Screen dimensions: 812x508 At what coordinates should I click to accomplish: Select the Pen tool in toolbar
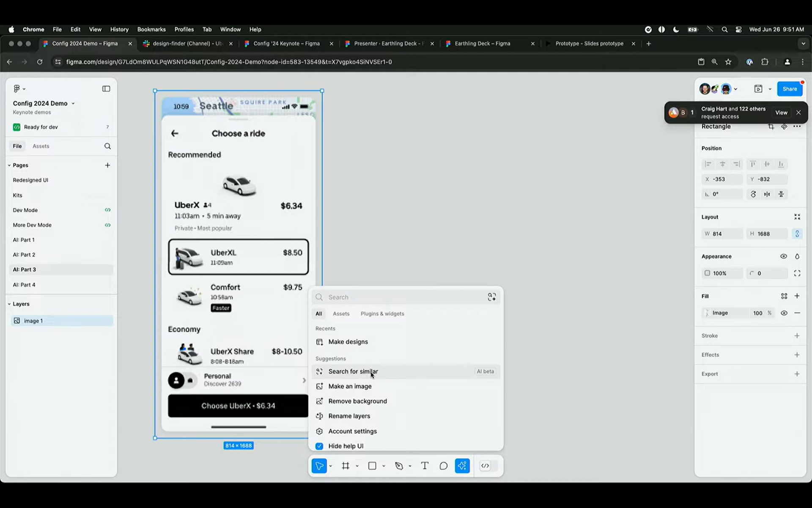point(399,466)
